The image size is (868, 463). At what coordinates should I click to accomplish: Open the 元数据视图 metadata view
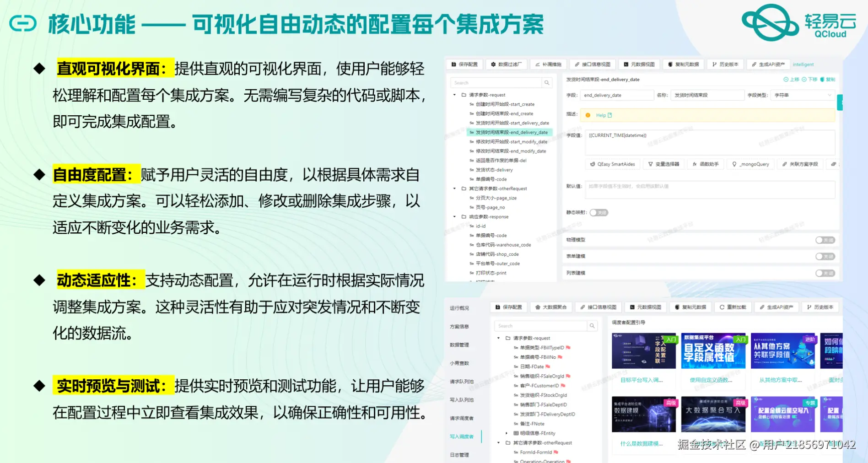click(x=640, y=64)
